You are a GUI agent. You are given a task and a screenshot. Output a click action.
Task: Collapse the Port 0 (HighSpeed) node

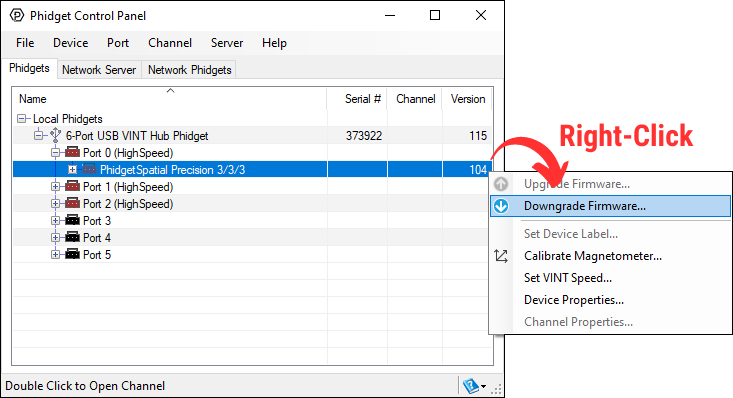coord(55,152)
